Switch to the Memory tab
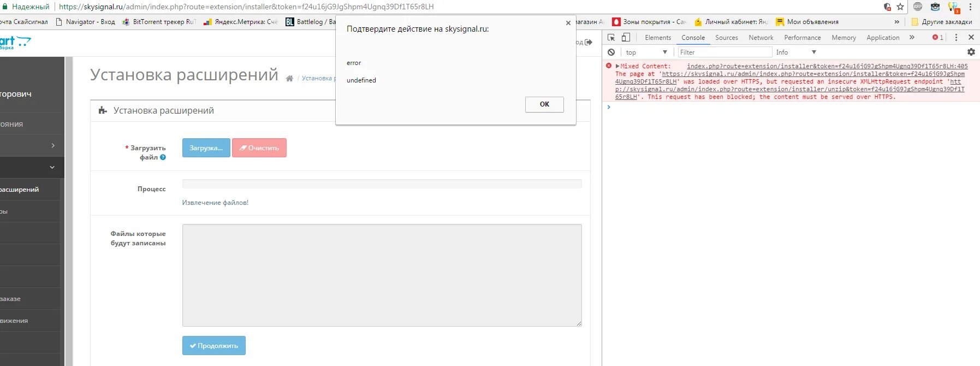Viewport: 980px width, 366px height. tap(844, 37)
